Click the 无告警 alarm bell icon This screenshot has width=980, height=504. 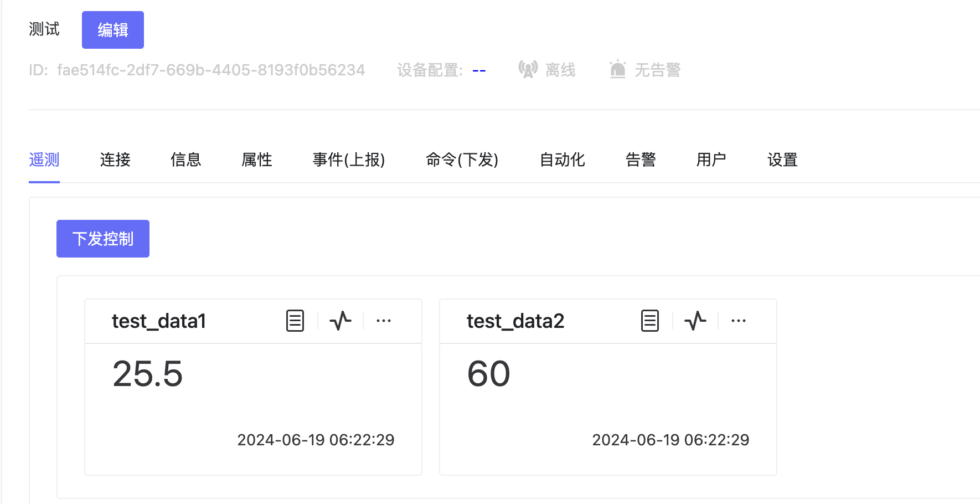point(618,69)
